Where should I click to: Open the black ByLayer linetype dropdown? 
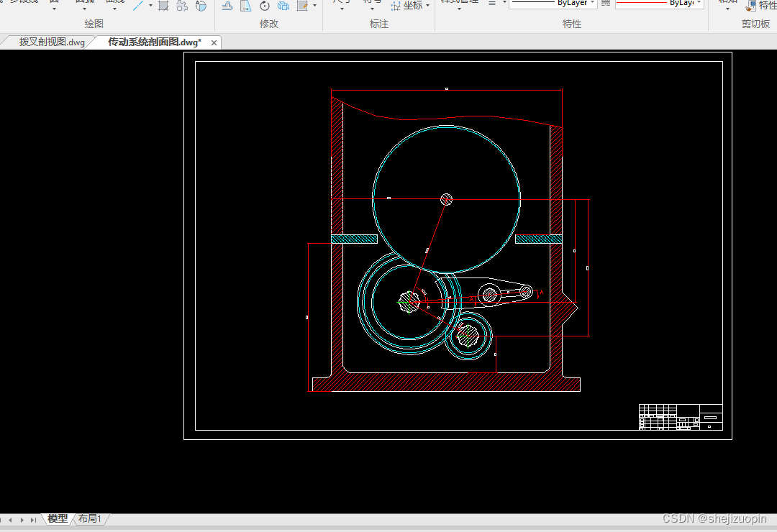553,3
